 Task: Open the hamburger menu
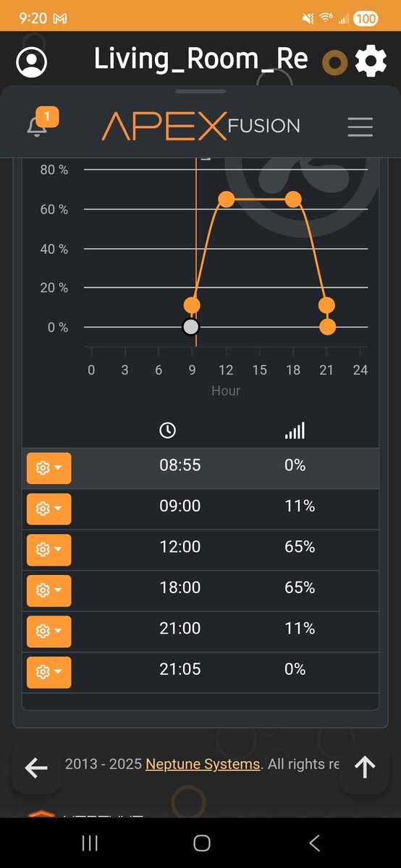[360, 127]
